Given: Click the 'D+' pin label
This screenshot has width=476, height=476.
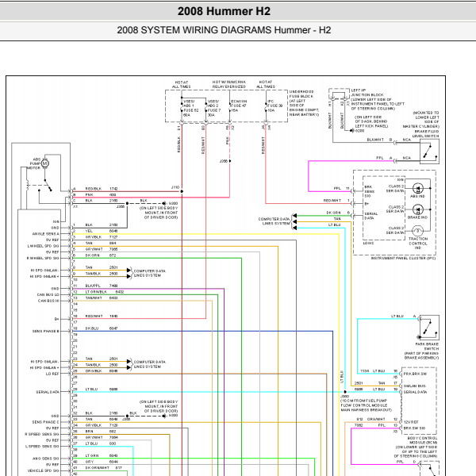Looking at the screenshot, I should tap(57, 319).
